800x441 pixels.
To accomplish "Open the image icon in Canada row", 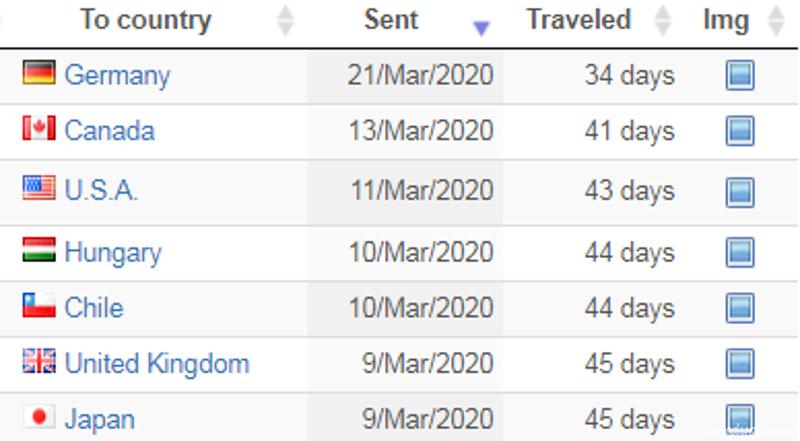I will click(x=740, y=131).
